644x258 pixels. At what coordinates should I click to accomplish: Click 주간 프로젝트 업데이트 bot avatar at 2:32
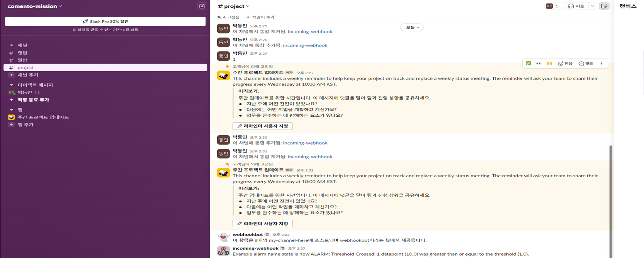point(223,173)
